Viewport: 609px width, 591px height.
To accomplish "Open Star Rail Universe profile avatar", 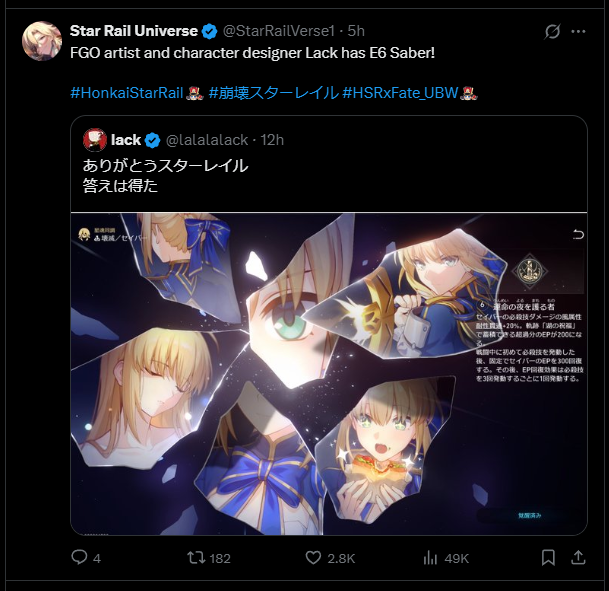I will (42, 41).
